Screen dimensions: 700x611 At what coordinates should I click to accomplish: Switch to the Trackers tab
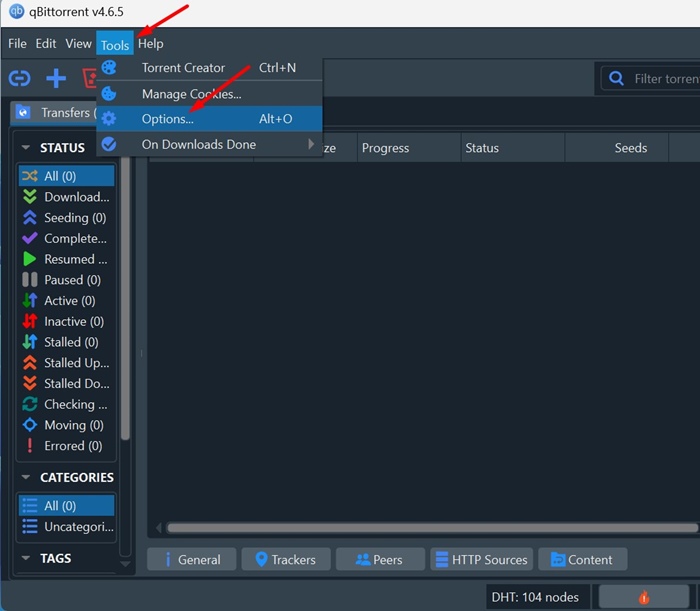(286, 559)
